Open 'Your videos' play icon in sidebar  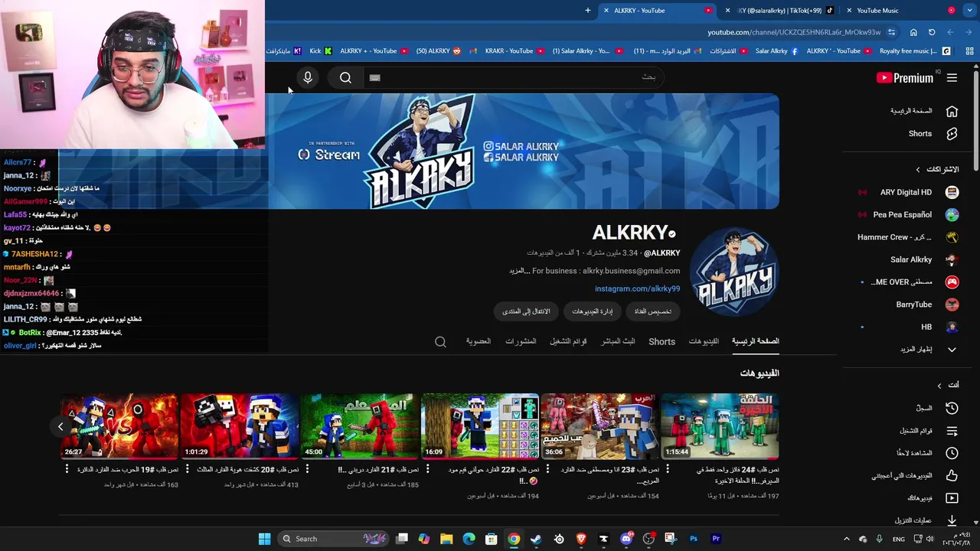coord(952,498)
